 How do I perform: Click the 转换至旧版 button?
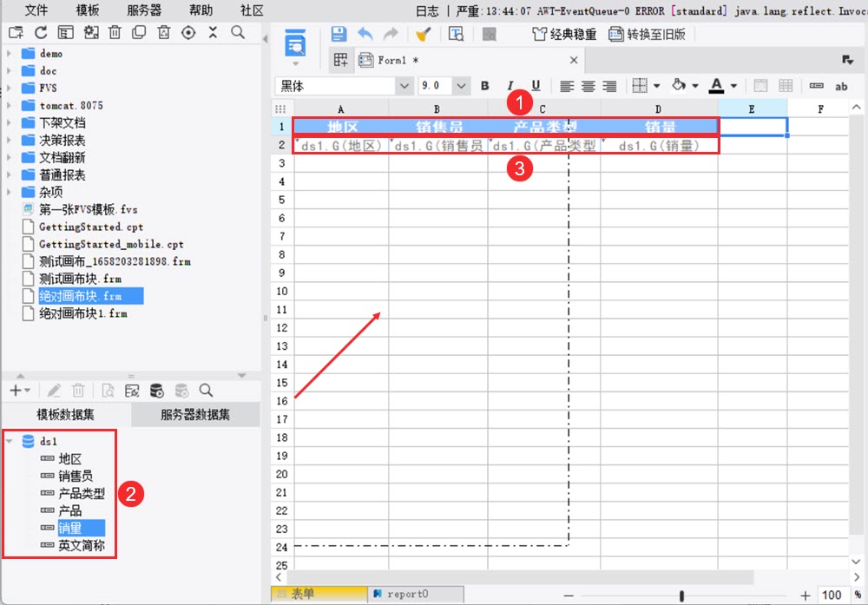pos(647,35)
